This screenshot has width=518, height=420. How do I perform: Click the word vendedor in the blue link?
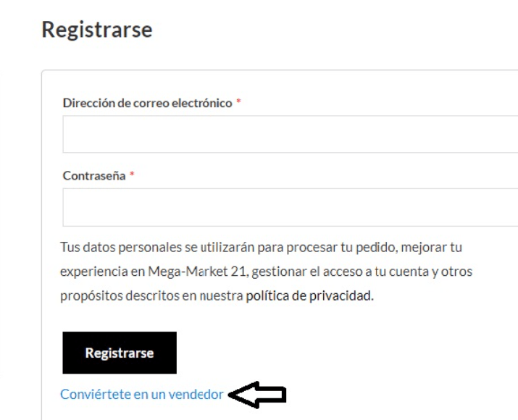click(x=196, y=394)
